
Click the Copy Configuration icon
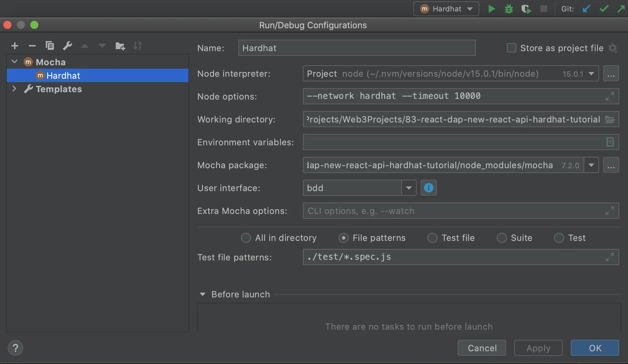50,46
